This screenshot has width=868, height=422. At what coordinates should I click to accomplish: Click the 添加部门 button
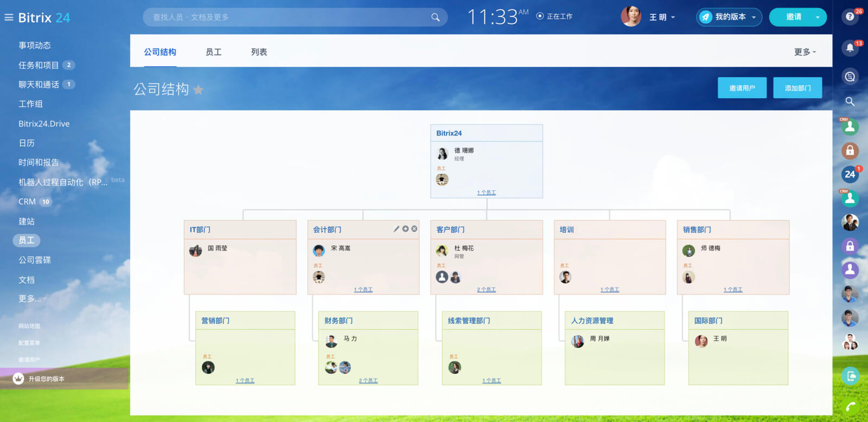tap(797, 88)
